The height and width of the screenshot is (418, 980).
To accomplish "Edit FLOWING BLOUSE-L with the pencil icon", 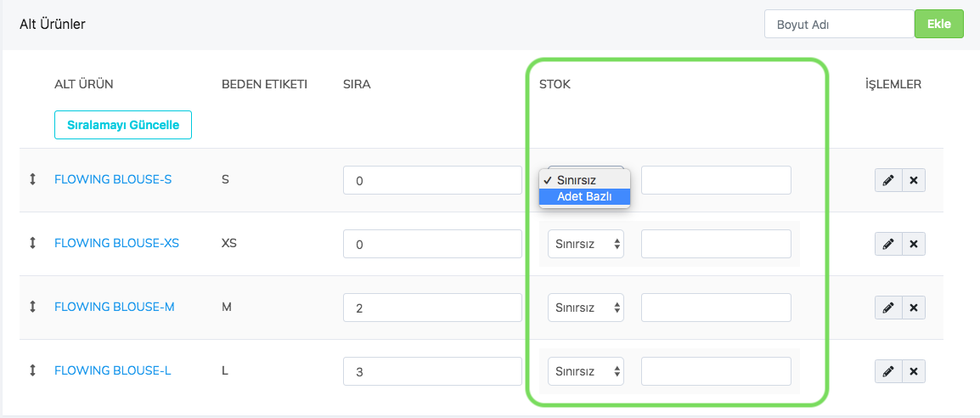I will [x=887, y=371].
